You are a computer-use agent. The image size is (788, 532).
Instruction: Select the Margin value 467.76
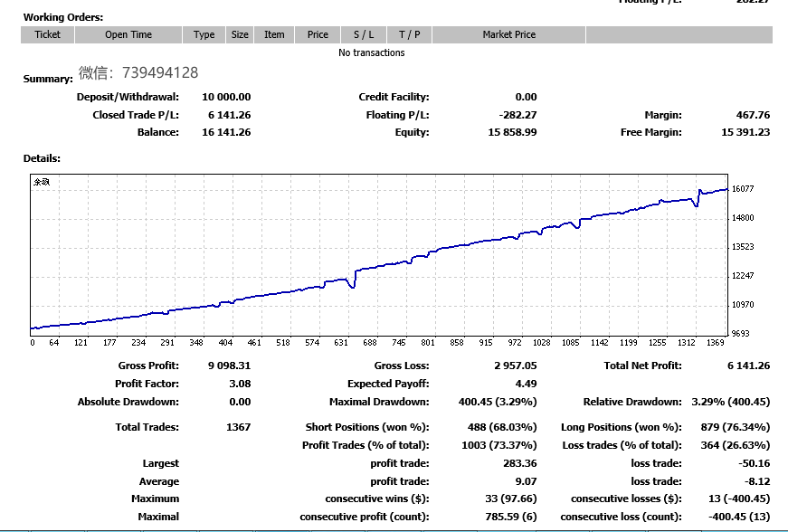coord(753,115)
